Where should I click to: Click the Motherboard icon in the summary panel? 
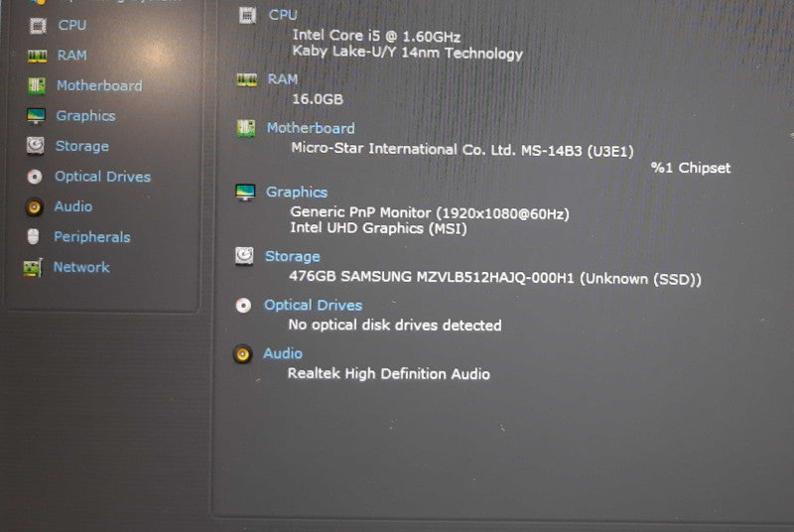pyautogui.click(x=246, y=128)
